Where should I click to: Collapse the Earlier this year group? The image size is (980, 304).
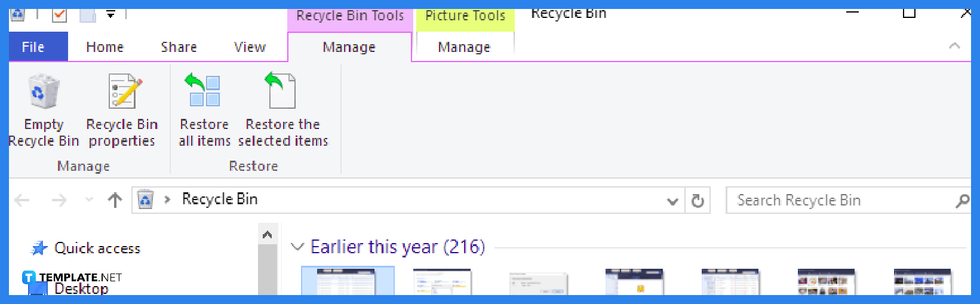[297, 247]
